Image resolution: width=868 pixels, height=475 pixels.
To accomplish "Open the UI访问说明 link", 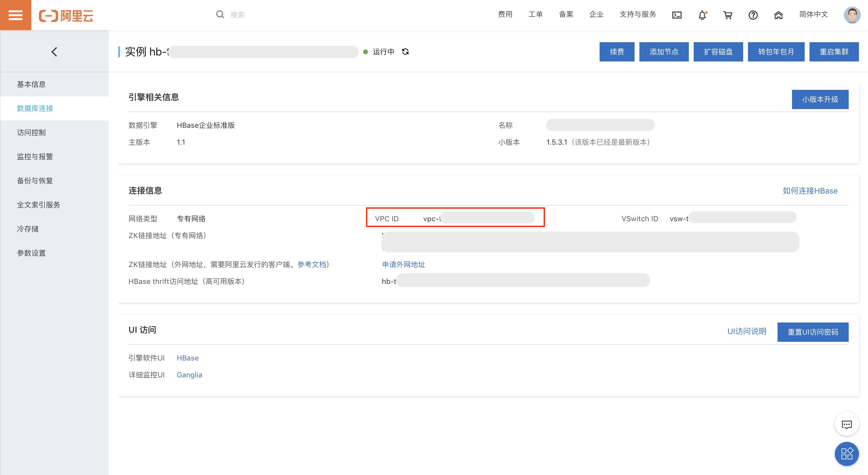I will [x=747, y=331].
